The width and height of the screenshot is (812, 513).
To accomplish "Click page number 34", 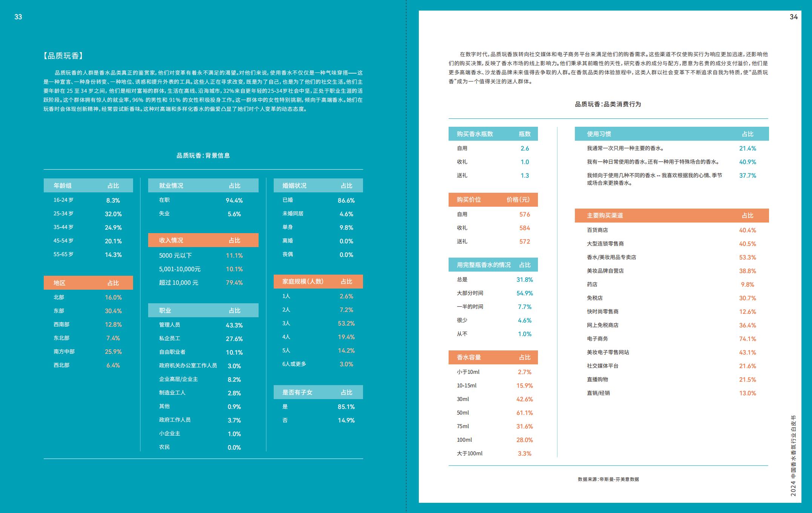I will (x=794, y=17).
